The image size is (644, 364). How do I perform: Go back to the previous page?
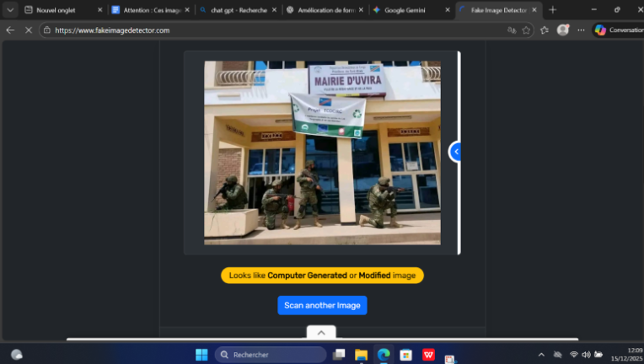pos(10,29)
